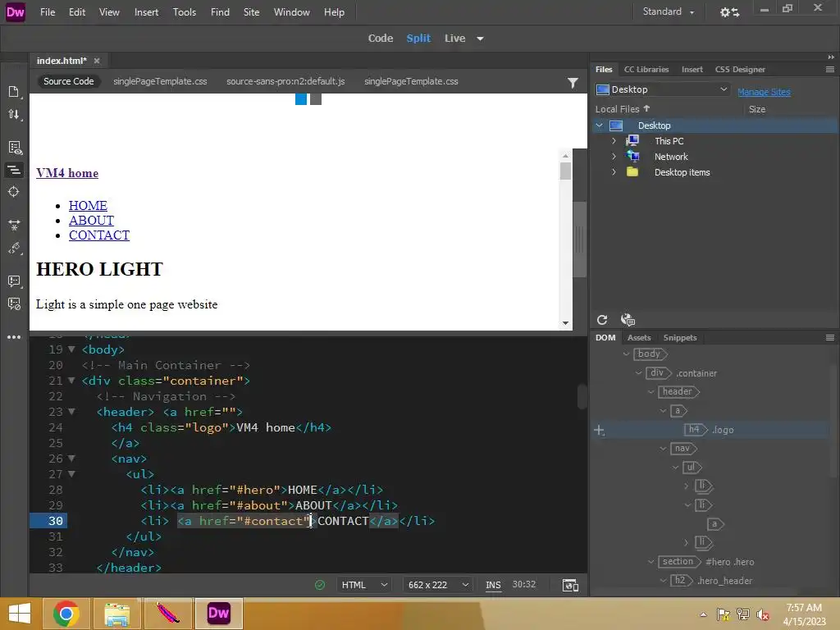Click the File Management arrows icon
This screenshot has height=630, width=840.
[14, 114]
